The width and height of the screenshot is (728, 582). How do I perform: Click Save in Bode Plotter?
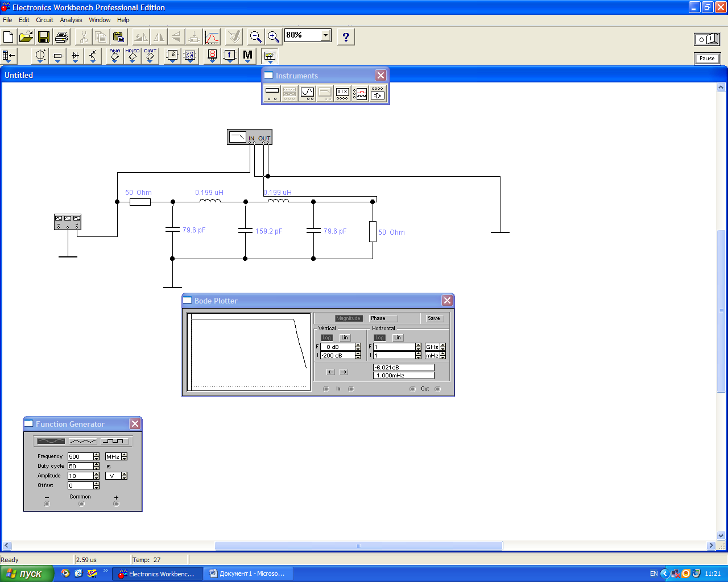(434, 318)
